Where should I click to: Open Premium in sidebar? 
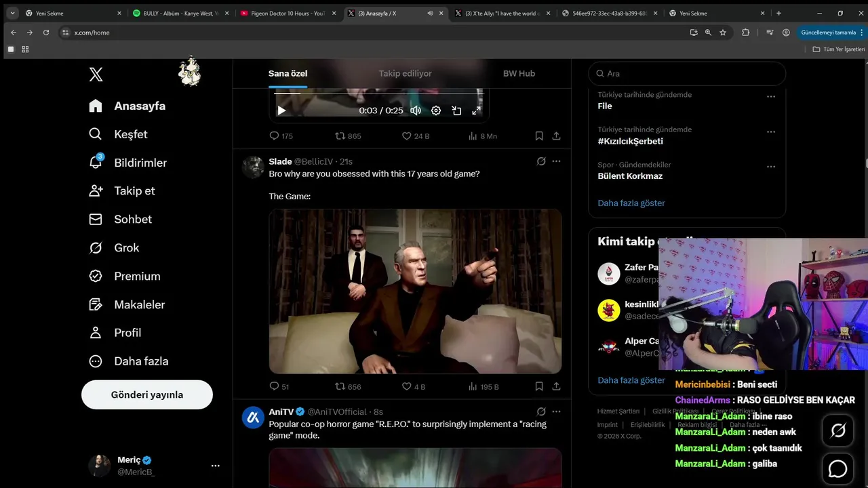pyautogui.click(x=124, y=277)
